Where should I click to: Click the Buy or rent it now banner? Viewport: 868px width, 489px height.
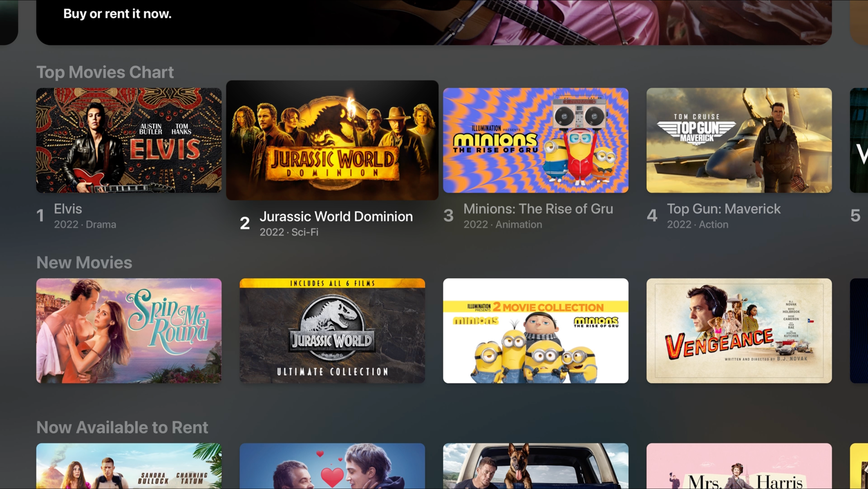pos(434,22)
